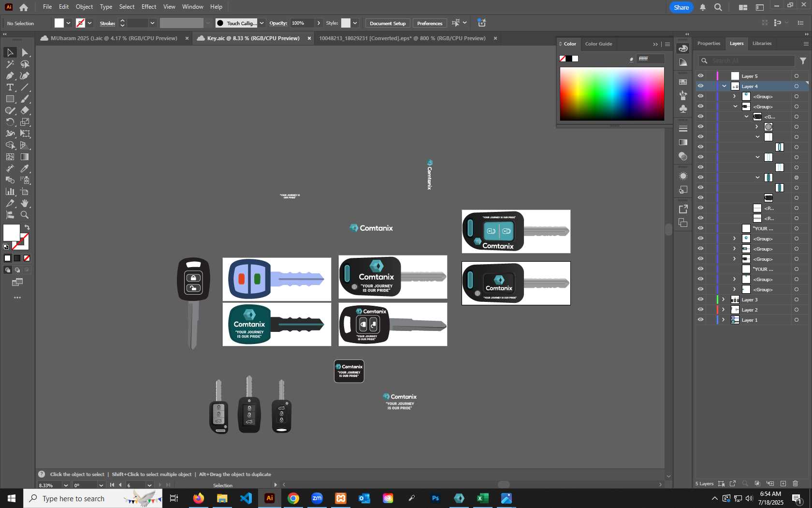The width and height of the screenshot is (812, 508).
Task: Expand first <Group> under Layer 4
Action: (x=735, y=96)
